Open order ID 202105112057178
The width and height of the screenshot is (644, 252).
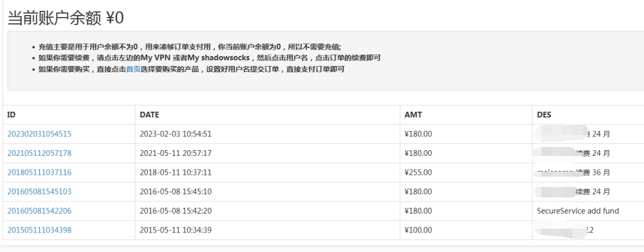(39, 153)
